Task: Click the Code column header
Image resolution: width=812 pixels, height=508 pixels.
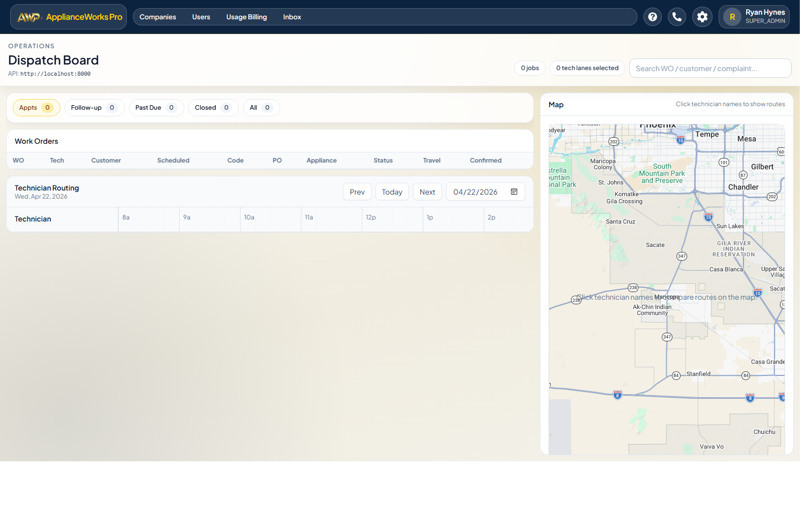Action: tap(235, 161)
